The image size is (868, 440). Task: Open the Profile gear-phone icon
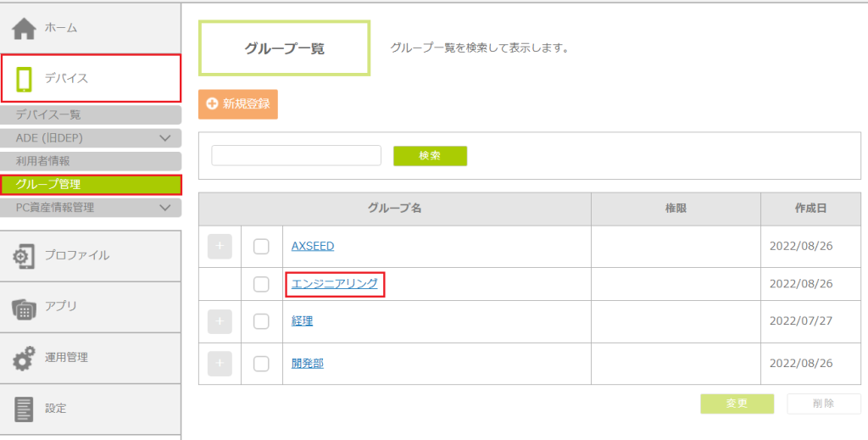(23, 256)
